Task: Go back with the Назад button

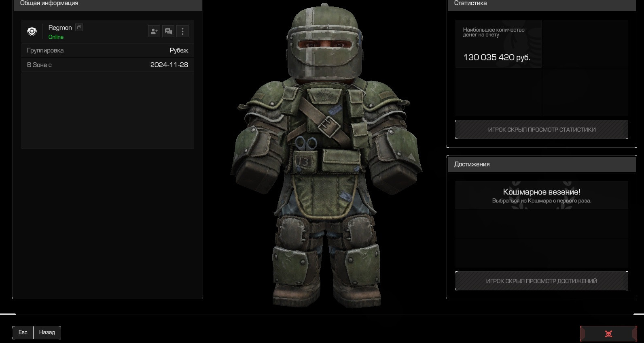Action: click(47, 332)
